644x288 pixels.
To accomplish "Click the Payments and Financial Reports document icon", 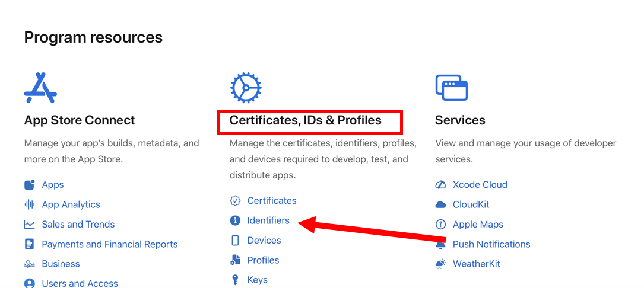I will 29,244.
